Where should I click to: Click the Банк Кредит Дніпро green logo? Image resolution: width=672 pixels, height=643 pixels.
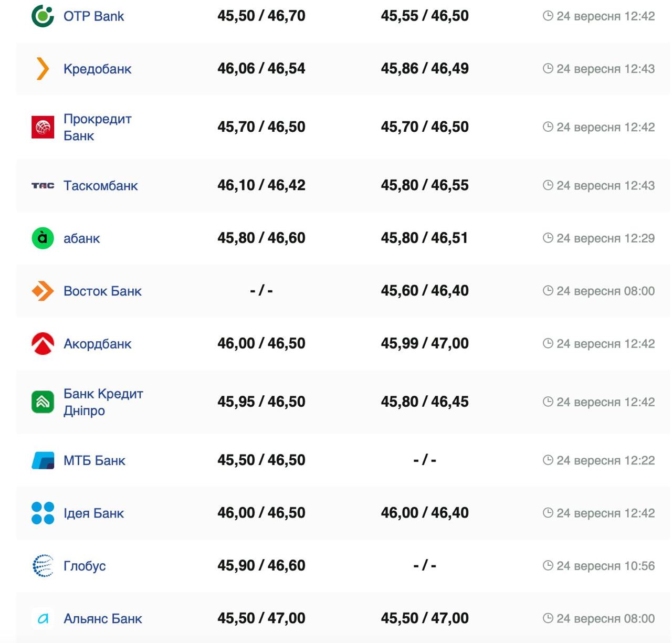[x=43, y=402]
